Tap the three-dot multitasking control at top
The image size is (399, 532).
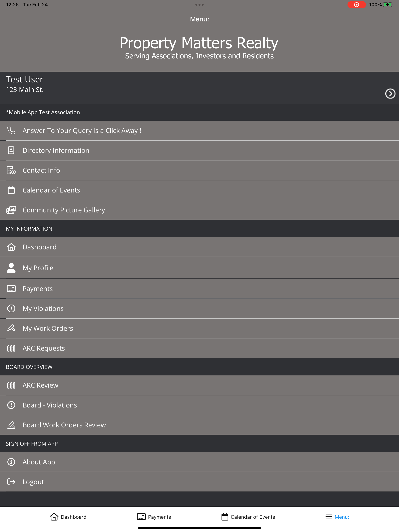[x=199, y=4]
